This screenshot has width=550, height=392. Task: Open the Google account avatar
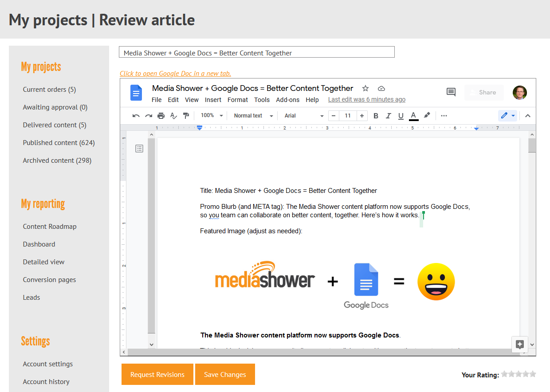(520, 92)
